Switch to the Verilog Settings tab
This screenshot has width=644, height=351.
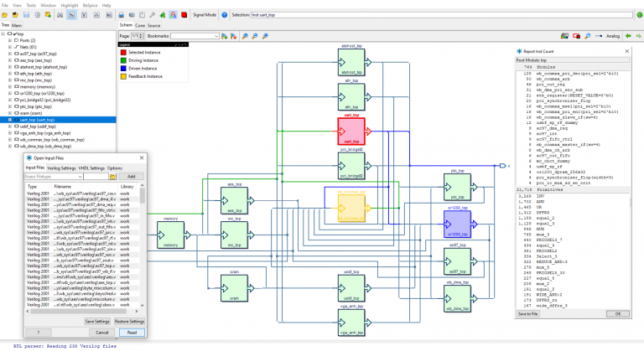tap(62, 168)
